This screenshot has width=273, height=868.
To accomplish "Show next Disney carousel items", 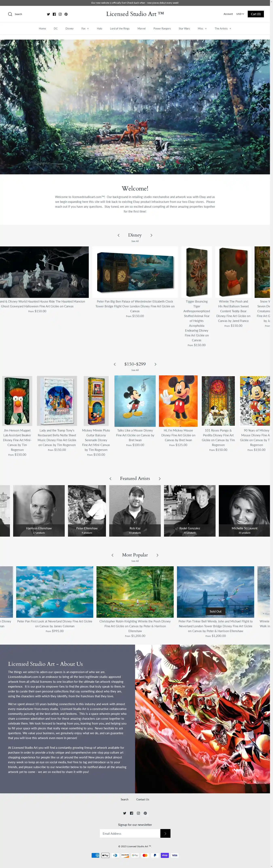I will coord(151,235).
